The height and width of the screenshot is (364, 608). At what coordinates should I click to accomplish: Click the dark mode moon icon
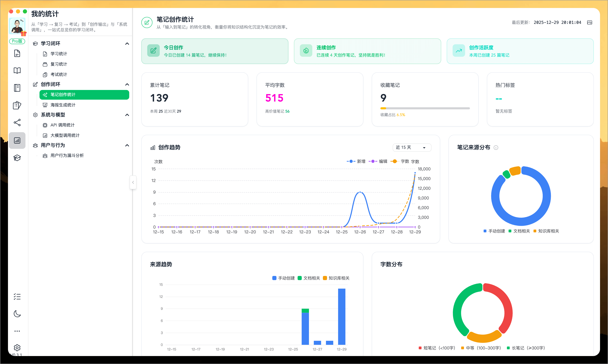(17, 314)
